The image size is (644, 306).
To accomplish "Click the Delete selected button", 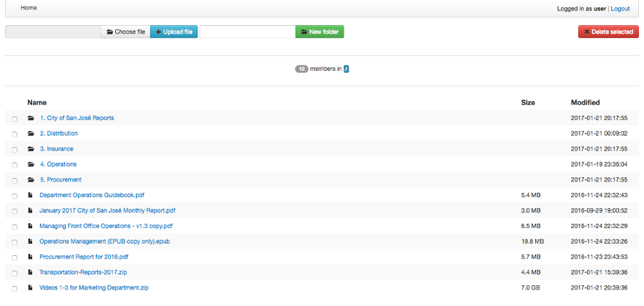I will pyautogui.click(x=609, y=32).
